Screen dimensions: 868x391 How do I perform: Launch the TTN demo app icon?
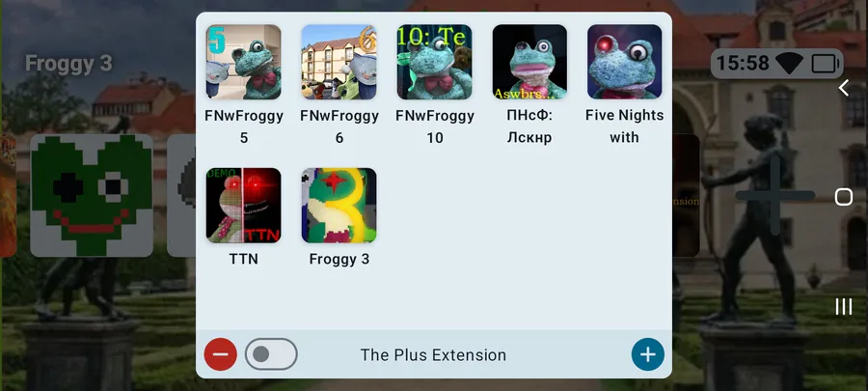(244, 206)
